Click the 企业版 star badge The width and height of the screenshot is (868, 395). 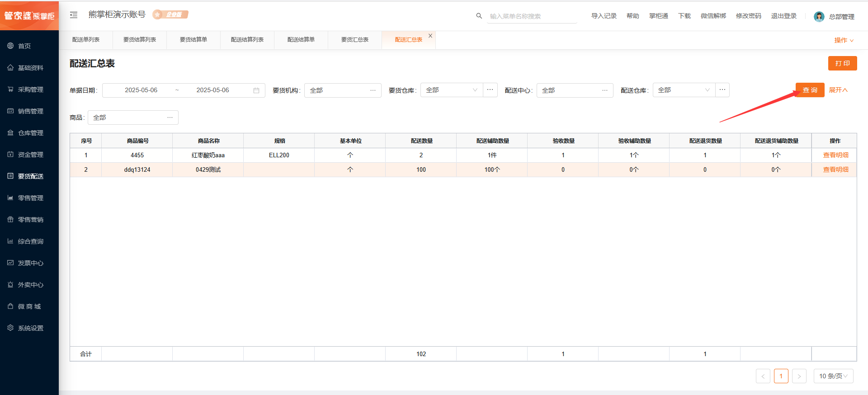(x=170, y=14)
